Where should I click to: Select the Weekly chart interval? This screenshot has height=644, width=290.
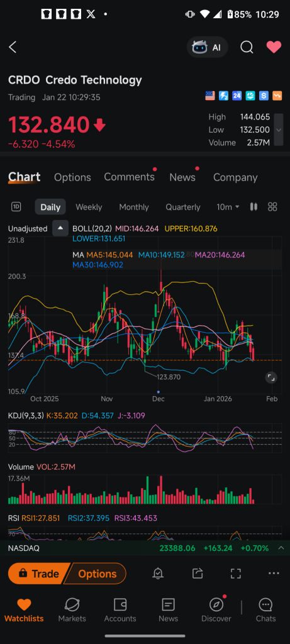pos(89,207)
